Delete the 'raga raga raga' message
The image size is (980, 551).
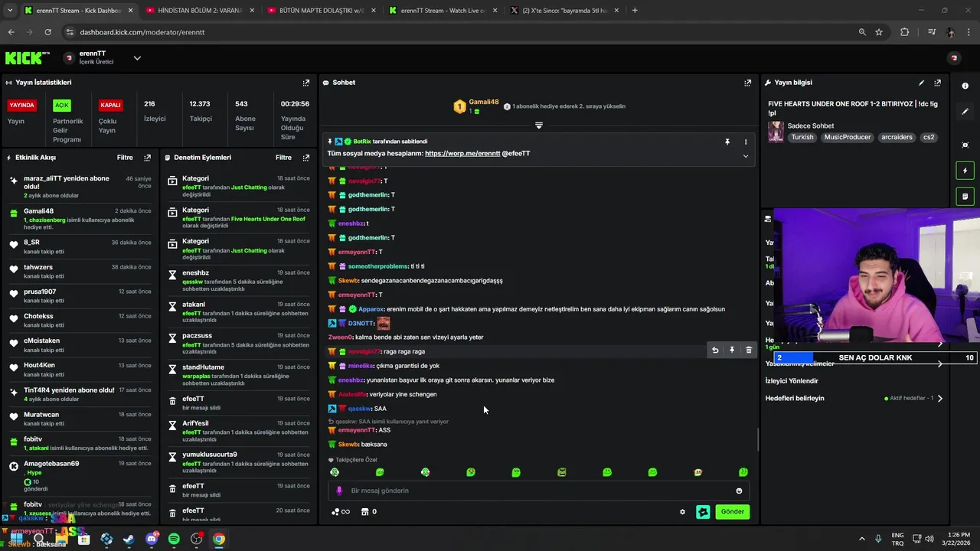pyautogui.click(x=749, y=350)
